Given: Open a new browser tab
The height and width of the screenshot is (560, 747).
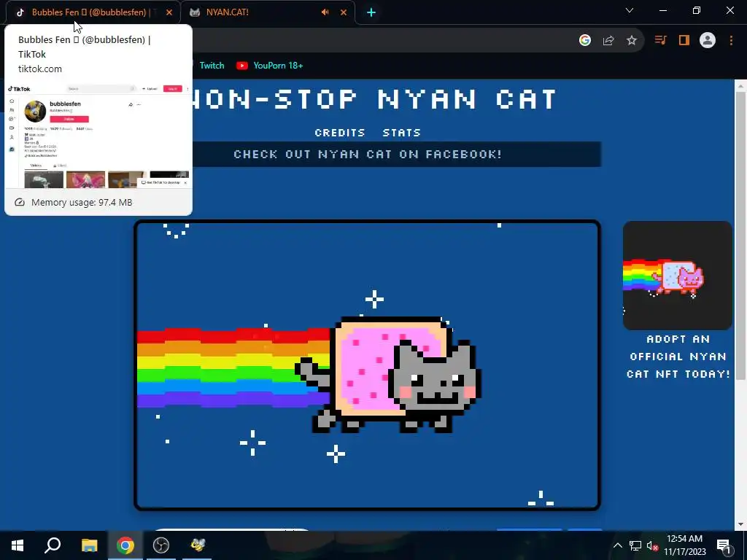Looking at the screenshot, I should 371,12.
